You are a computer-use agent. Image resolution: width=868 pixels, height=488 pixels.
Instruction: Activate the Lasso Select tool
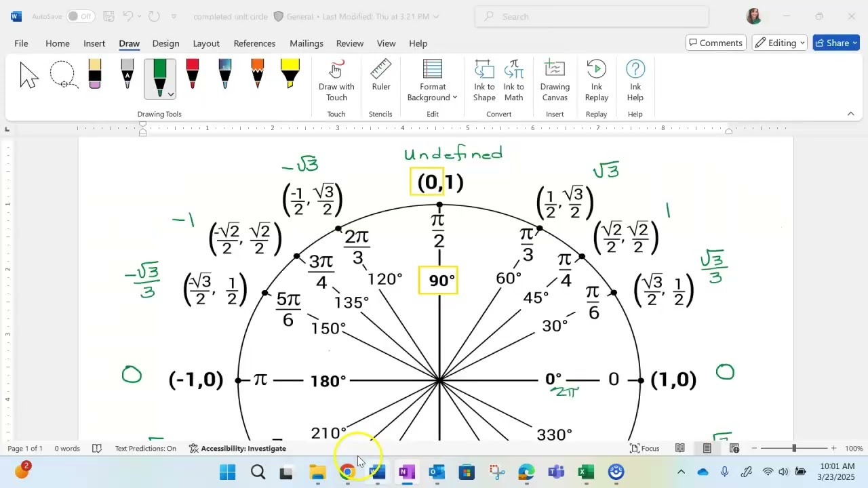point(63,75)
